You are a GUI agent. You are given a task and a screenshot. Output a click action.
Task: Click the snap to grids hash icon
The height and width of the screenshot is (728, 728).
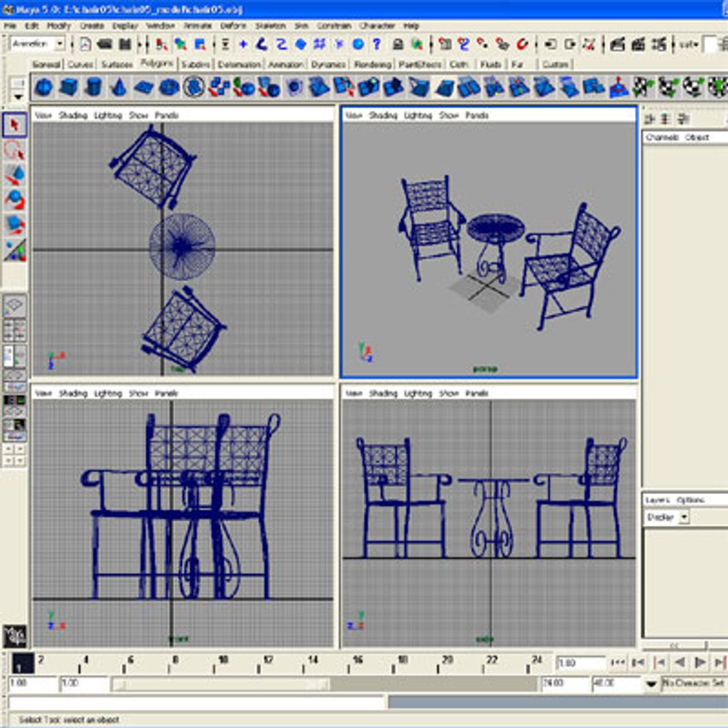(320, 44)
